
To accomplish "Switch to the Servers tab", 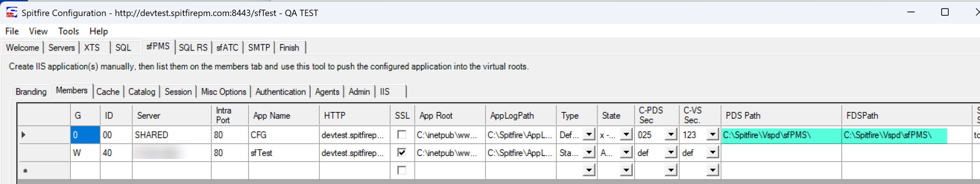I will [61, 48].
